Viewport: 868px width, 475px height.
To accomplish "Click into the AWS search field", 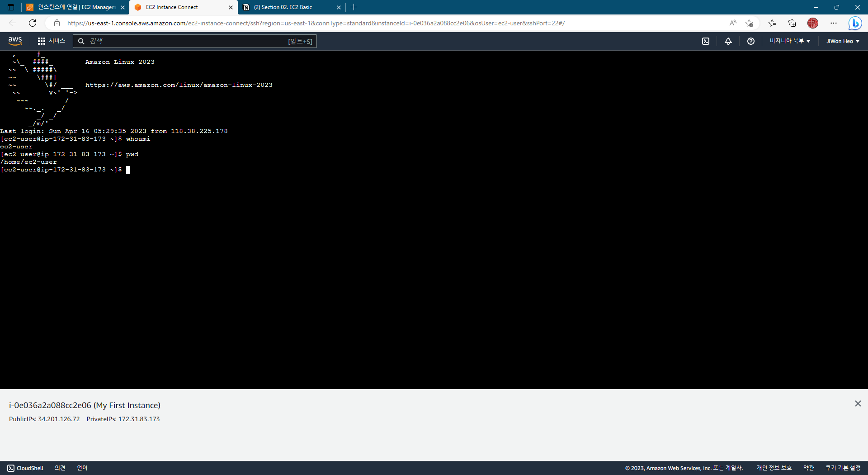I will click(x=195, y=41).
